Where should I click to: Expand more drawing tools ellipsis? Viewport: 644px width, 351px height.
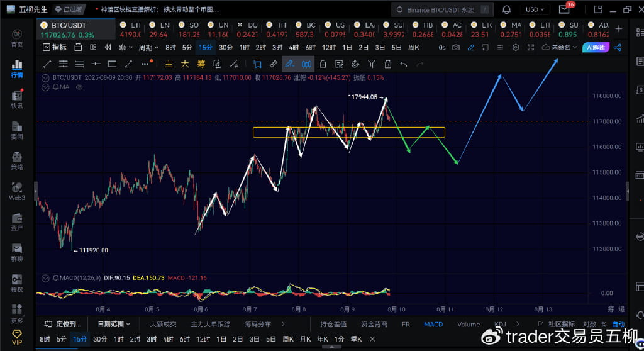point(146,64)
